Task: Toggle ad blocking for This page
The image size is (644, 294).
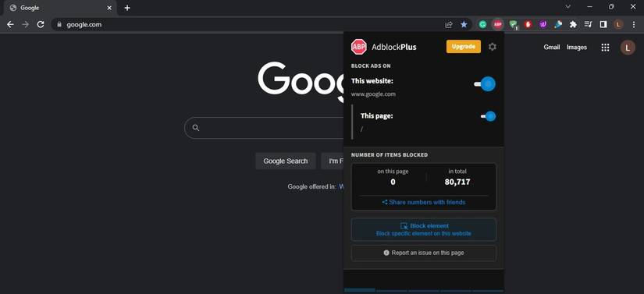Action: (x=489, y=116)
